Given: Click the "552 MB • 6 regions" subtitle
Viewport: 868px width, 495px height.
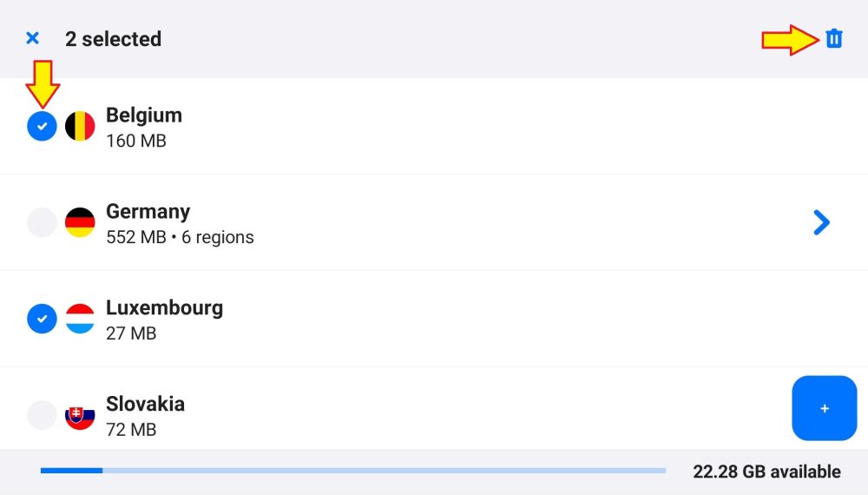Looking at the screenshot, I should (180, 237).
